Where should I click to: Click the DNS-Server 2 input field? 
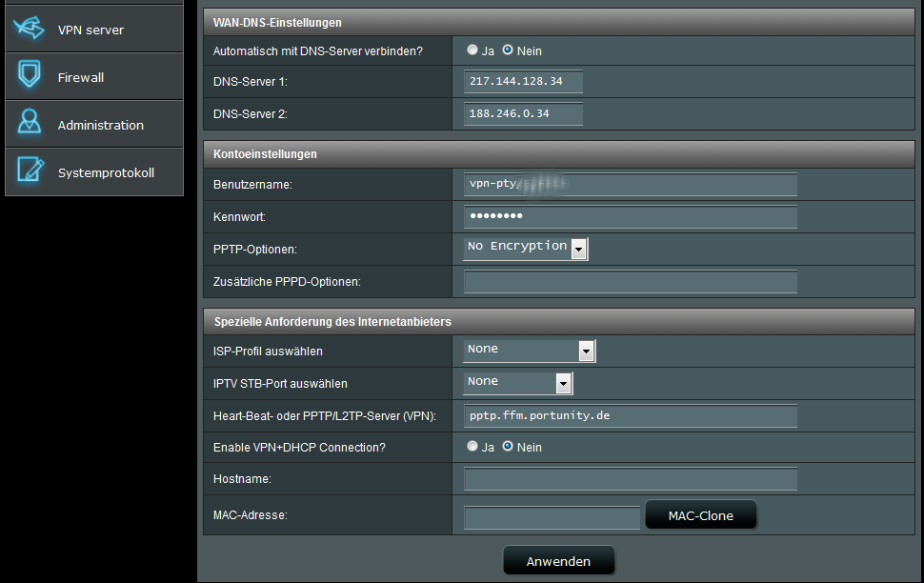coord(523,114)
